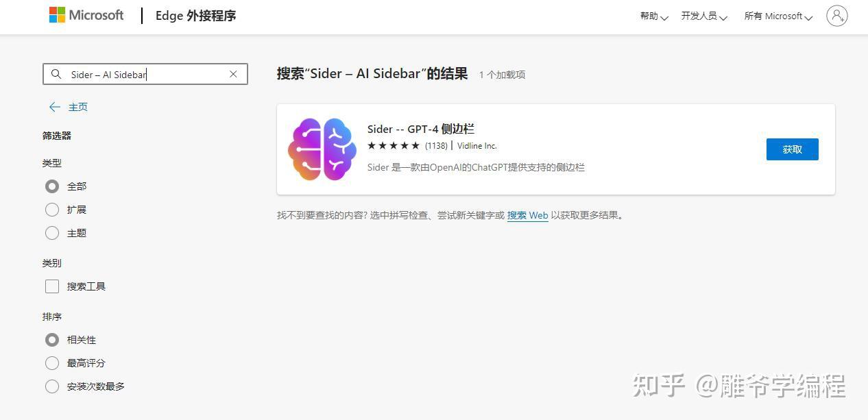This screenshot has height=420, width=868.
Task: Select the 扩展 type filter
Action: click(52, 210)
